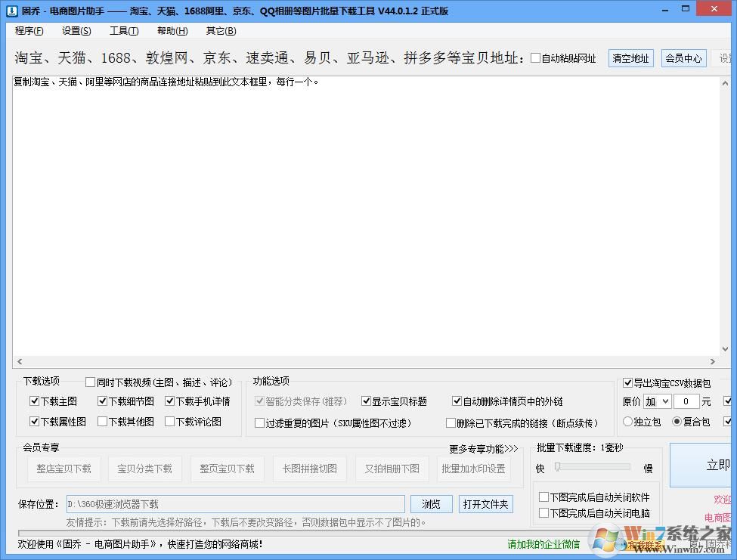Click 更多专享功能>>> expander link
The width and height of the screenshot is (737, 560).
pyautogui.click(x=484, y=449)
